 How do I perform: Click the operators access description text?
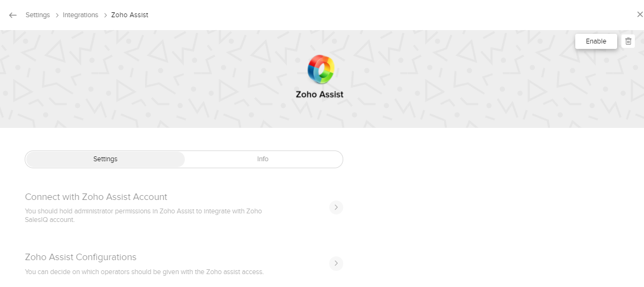144,272
